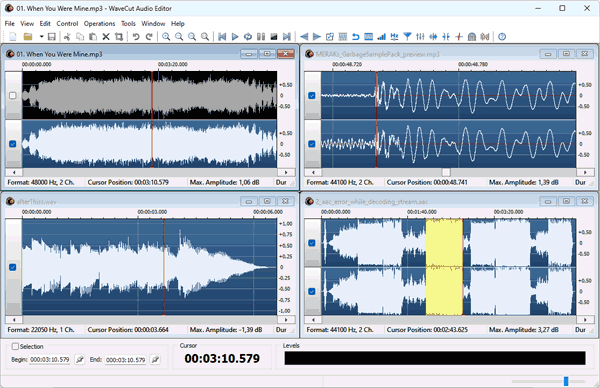This screenshot has height=388, width=600.
Task: Zoom in on the waveform
Action: [166, 37]
